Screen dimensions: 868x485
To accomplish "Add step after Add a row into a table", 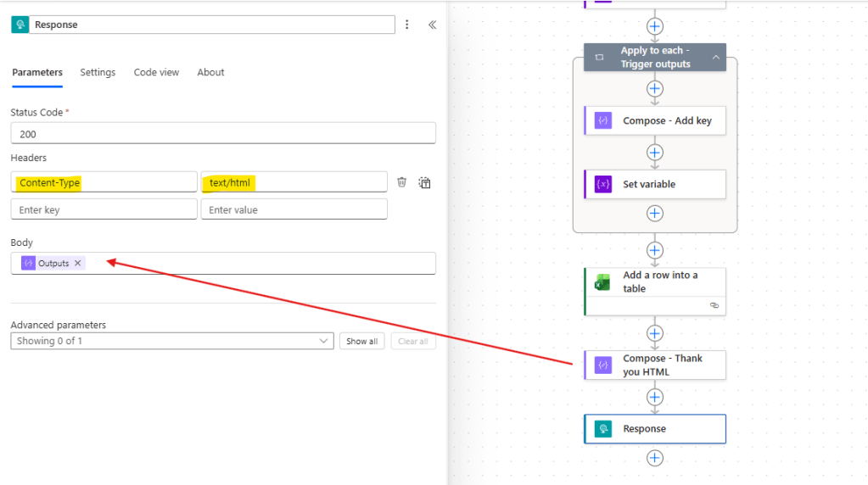I will (x=655, y=333).
